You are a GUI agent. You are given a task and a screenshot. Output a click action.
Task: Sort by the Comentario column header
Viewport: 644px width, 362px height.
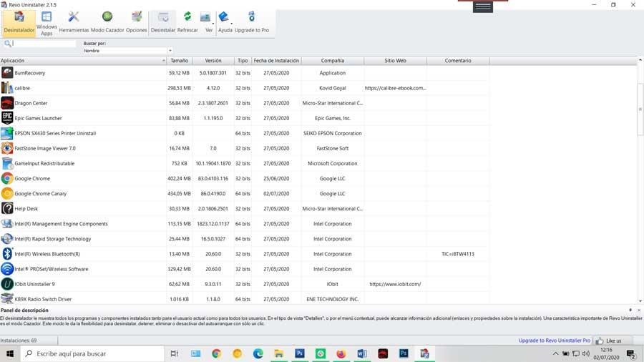[x=458, y=60]
